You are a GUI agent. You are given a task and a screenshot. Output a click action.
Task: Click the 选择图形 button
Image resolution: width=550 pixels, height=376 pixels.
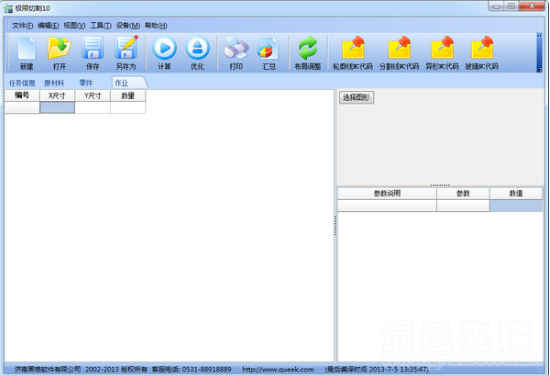(x=356, y=98)
